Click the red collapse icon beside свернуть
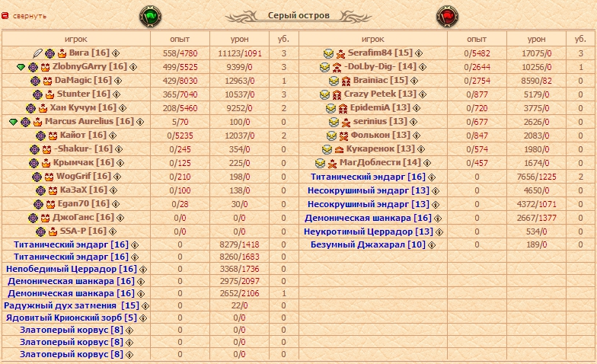Image resolution: width=597 pixels, height=364 pixels. [5, 16]
